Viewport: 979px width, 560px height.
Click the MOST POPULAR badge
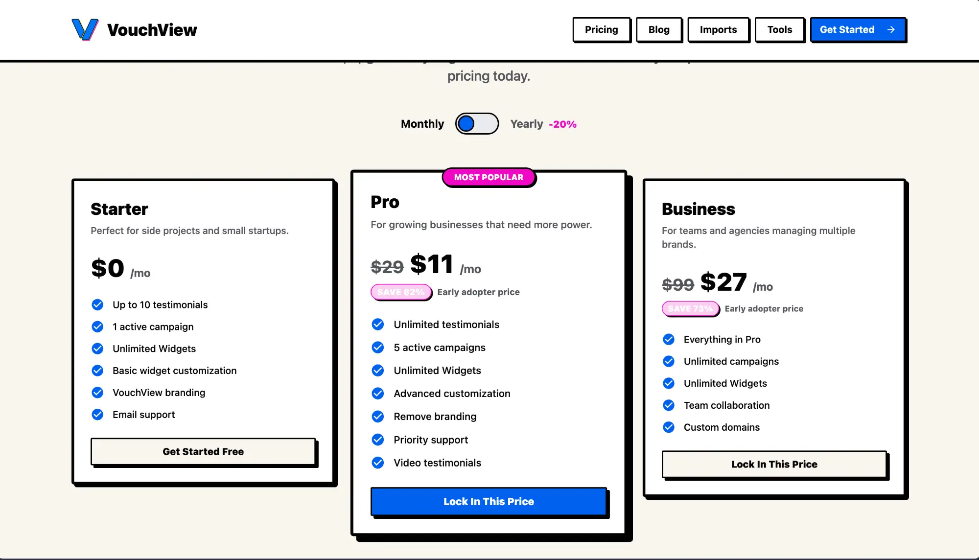tap(489, 177)
